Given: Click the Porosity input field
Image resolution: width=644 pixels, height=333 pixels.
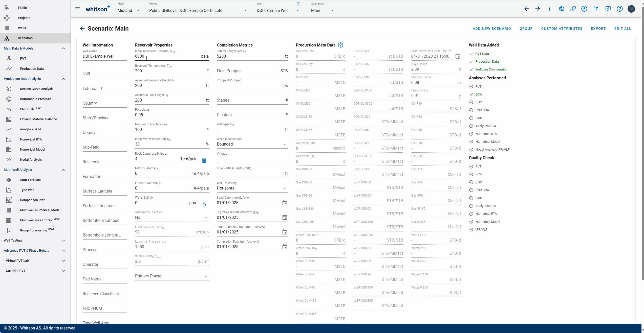Looking at the screenshot, I should coord(172,115).
